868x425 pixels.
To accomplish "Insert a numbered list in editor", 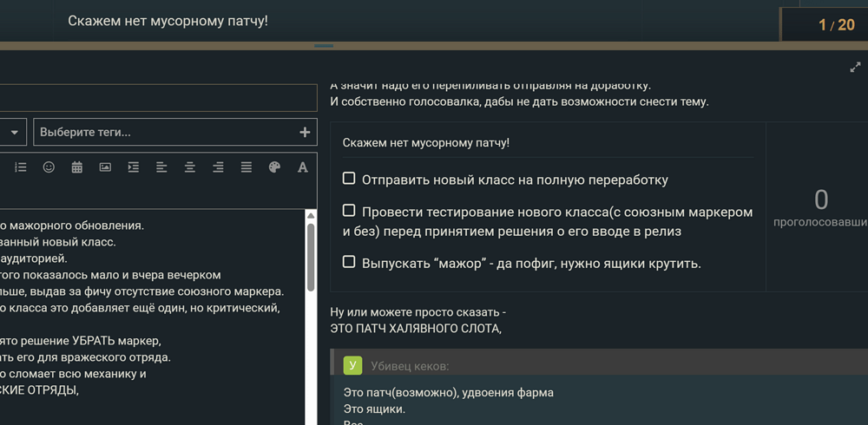I will (21, 167).
